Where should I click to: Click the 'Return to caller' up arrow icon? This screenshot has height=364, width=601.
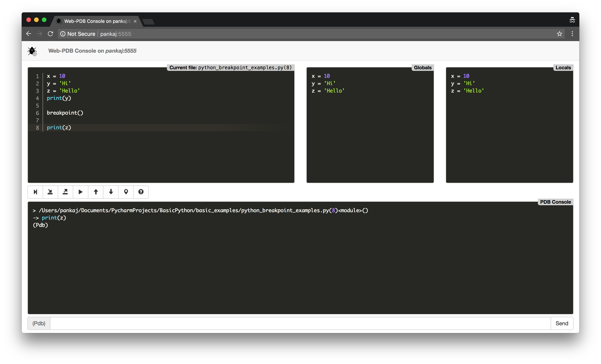(x=95, y=192)
